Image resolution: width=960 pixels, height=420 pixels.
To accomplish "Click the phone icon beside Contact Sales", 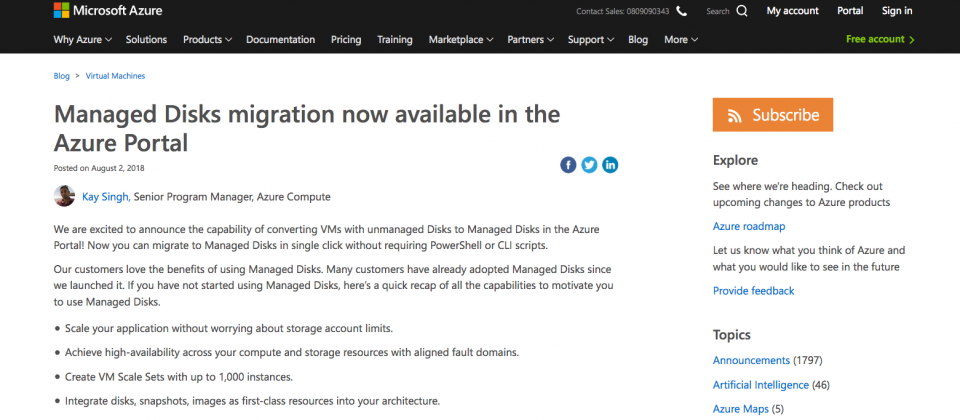I will (681, 11).
